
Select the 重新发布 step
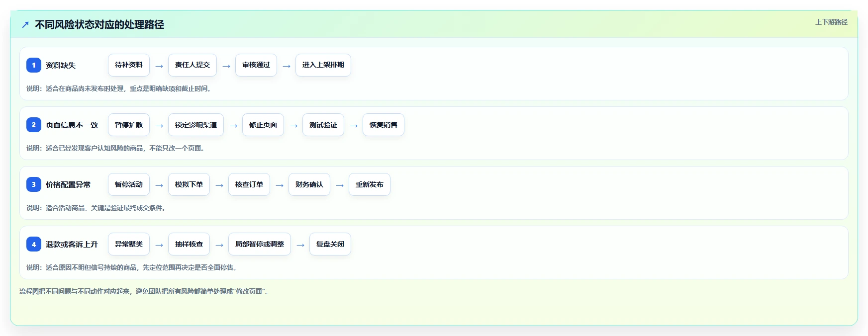point(370,184)
